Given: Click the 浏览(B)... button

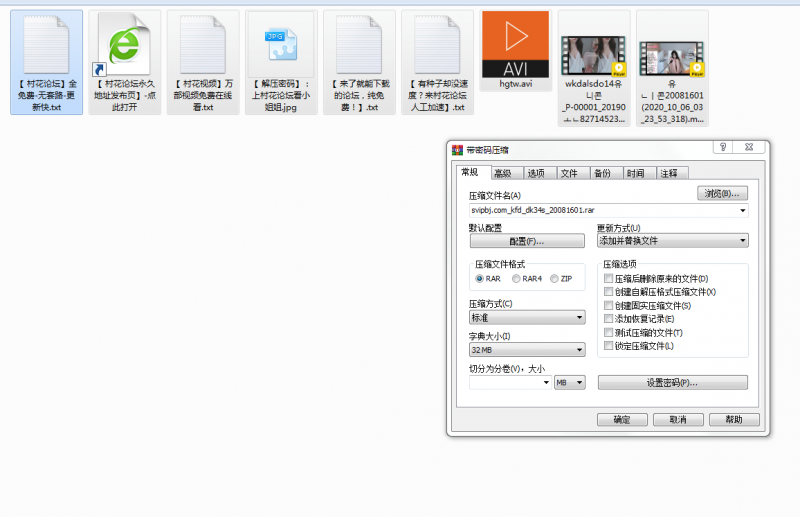Looking at the screenshot, I should (722, 193).
